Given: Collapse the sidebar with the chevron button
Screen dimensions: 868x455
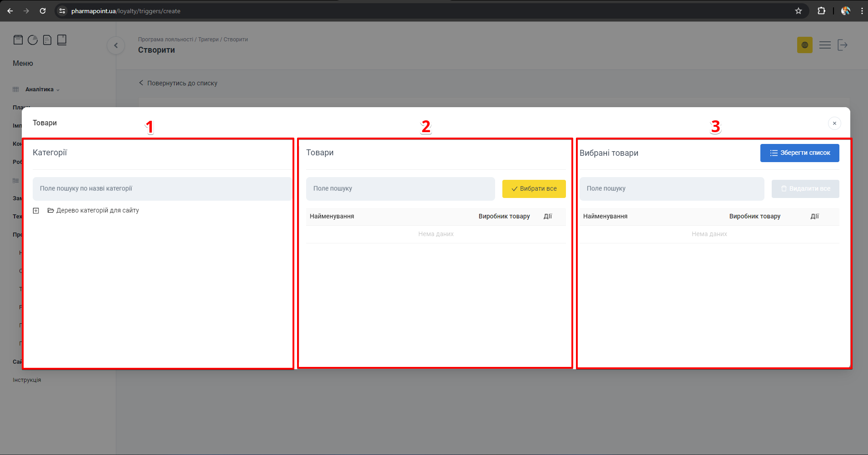Looking at the screenshot, I should (x=116, y=45).
